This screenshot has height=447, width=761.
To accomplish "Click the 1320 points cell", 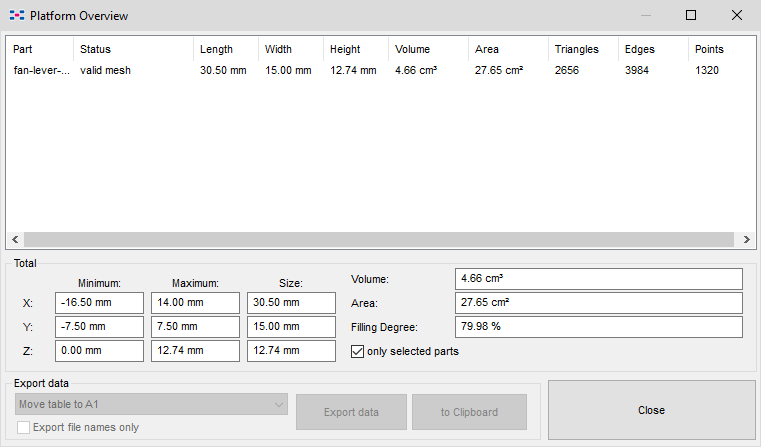I will click(x=707, y=70).
